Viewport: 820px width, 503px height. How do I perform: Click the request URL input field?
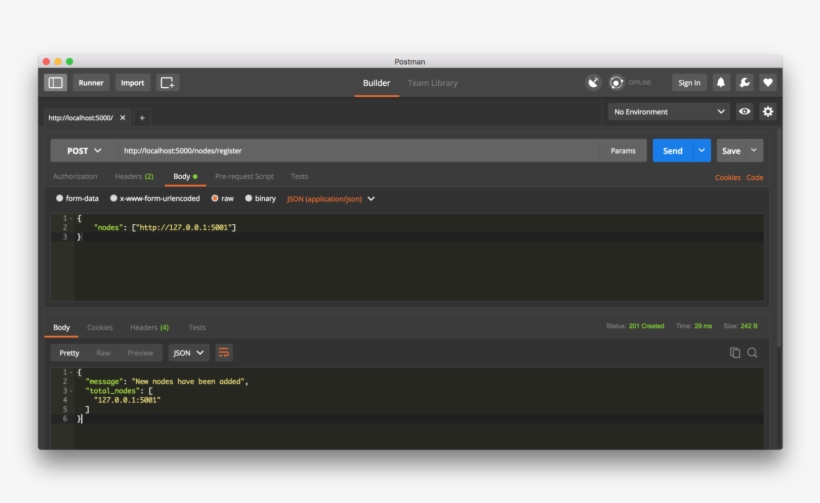click(359, 151)
